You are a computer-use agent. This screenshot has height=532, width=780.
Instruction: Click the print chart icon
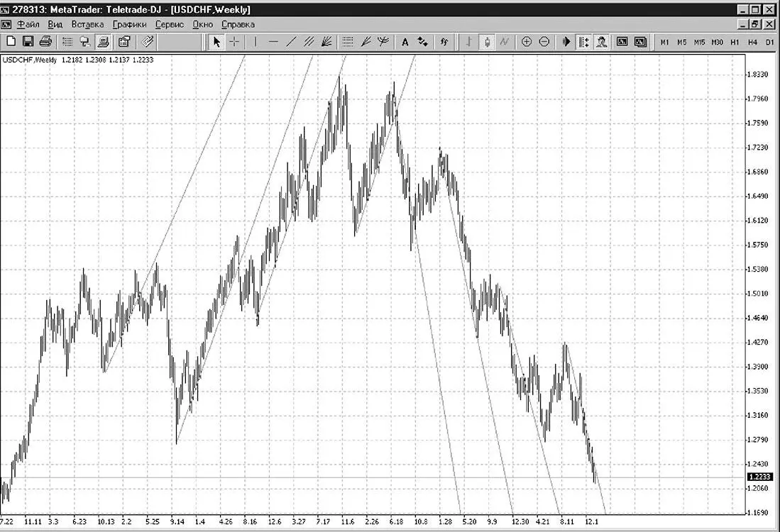click(45, 42)
